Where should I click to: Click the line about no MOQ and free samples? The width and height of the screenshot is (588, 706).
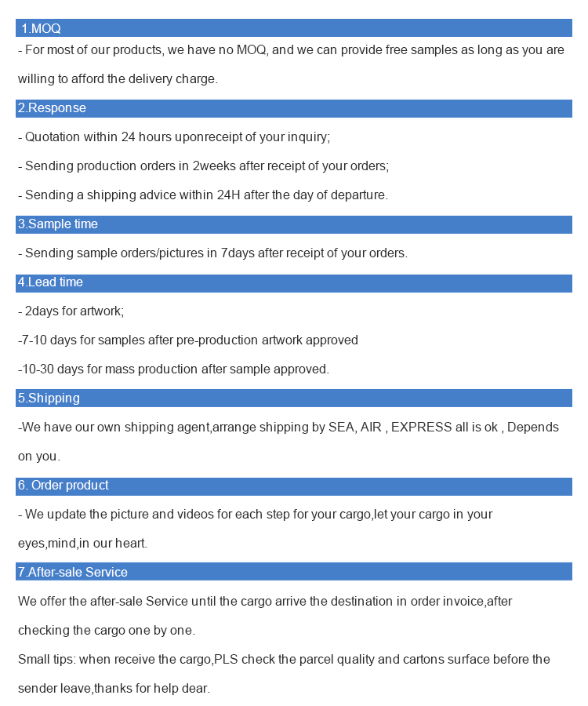coord(291,50)
